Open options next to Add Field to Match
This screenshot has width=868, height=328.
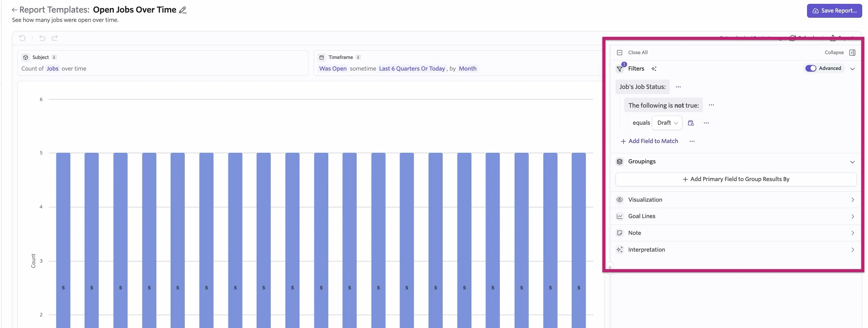click(692, 141)
